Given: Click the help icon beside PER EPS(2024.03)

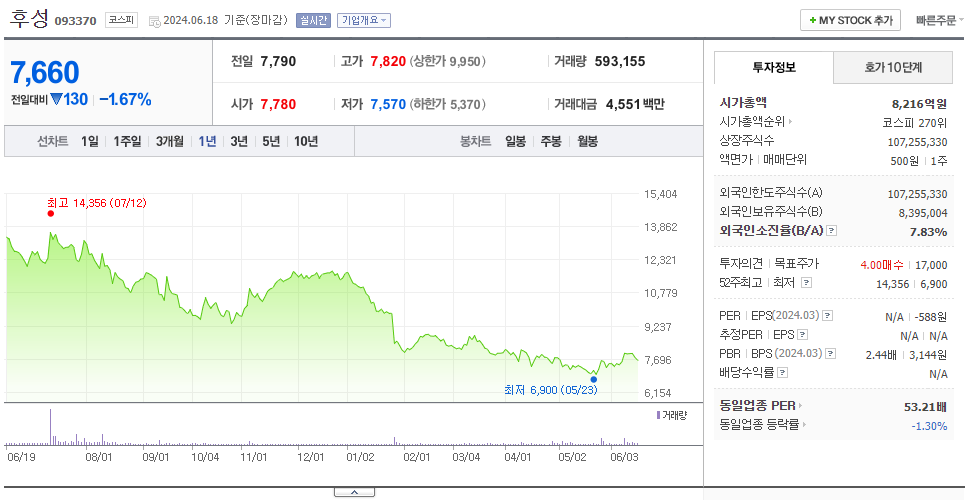Looking at the screenshot, I should (828, 316).
